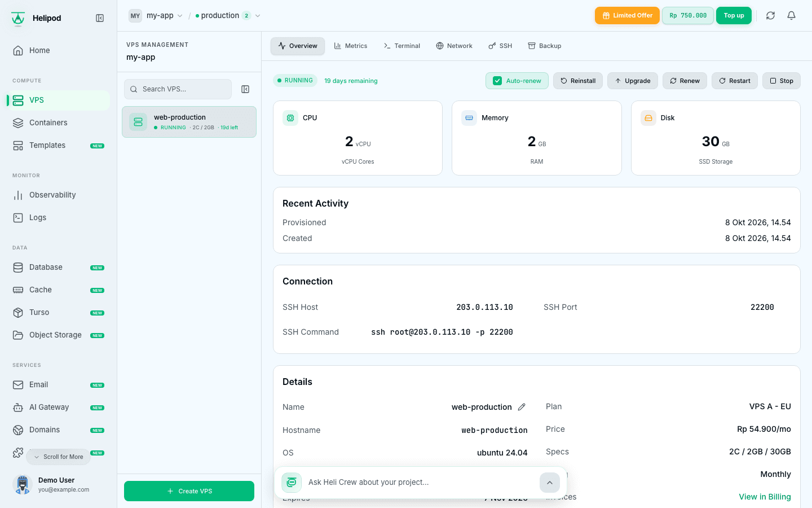The image size is (812, 508).
Task: Open Turso in sidebar
Action: [59, 312]
